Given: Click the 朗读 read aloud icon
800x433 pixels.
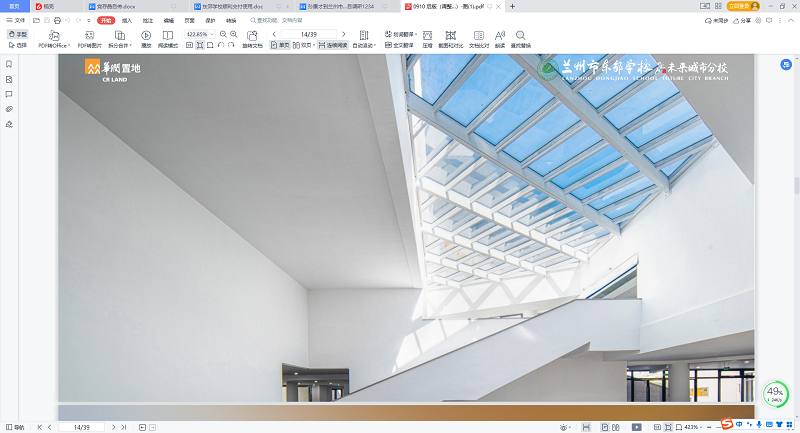Looking at the screenshot, I should click(x=500, y=36).
